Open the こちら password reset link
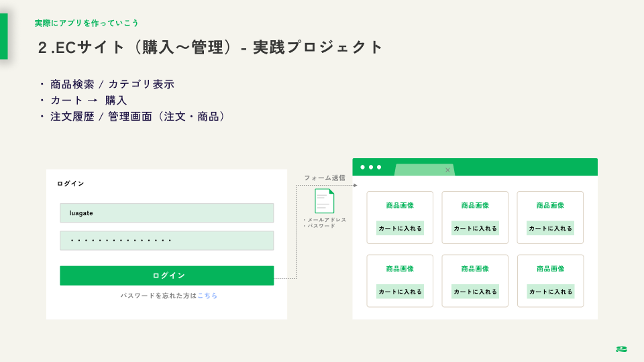 207,296
